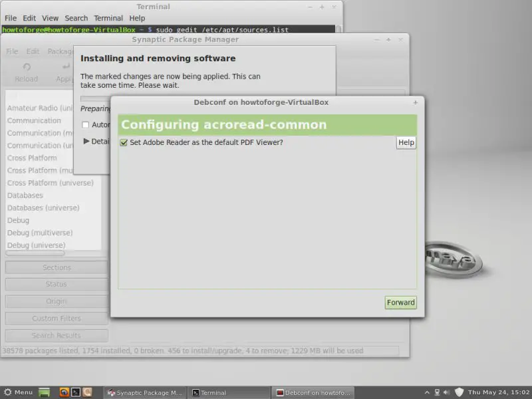Click Forward in the Debconf dialog

click(401, 303)
